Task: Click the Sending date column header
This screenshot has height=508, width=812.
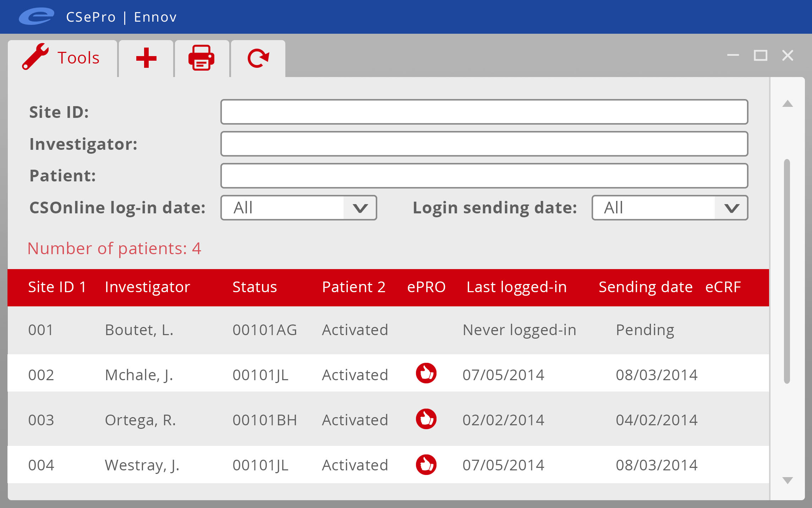Action: coord(646,288)
